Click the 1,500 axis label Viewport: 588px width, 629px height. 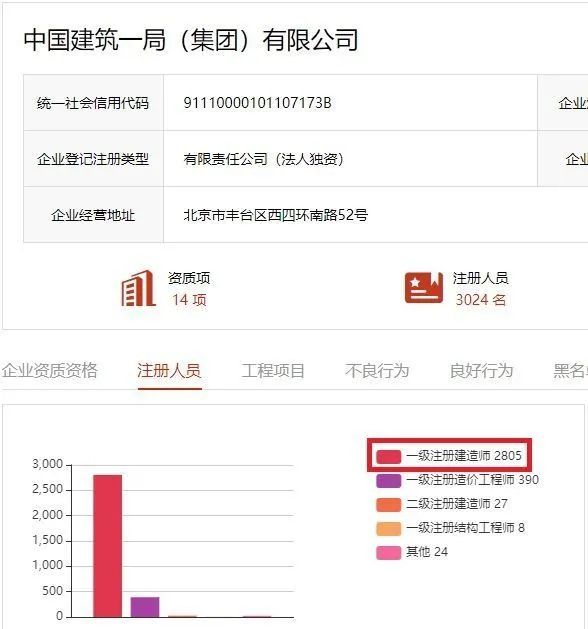point(47,540)
